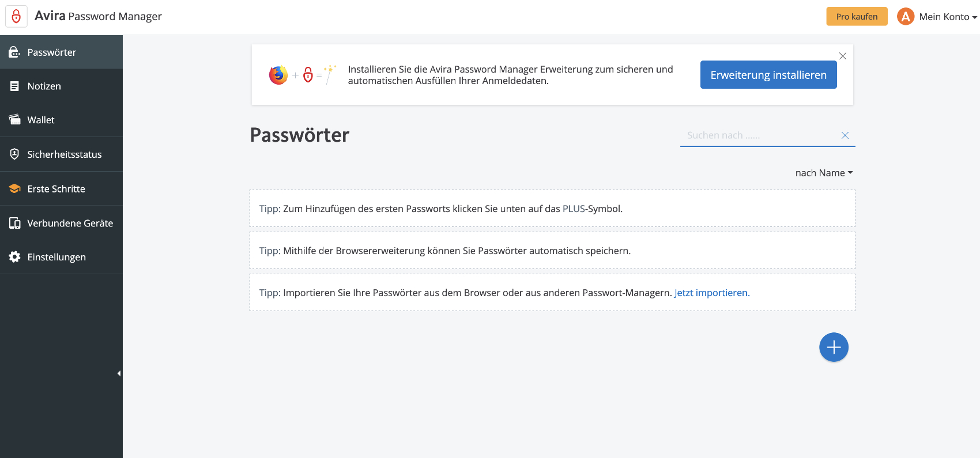Click the Firefox icon in banner

click(278, 75)
